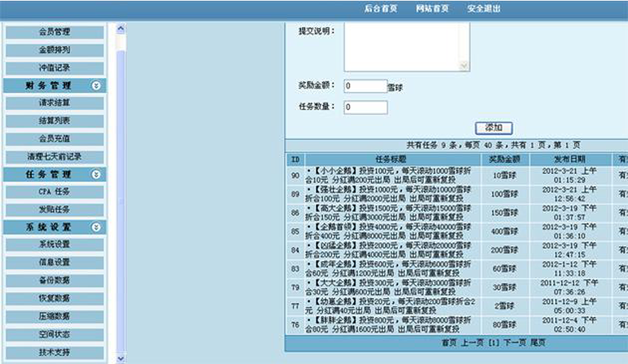Open the 恢复数据 sidebar item
The height and width of the screenshot is (364, 628).
54,298
